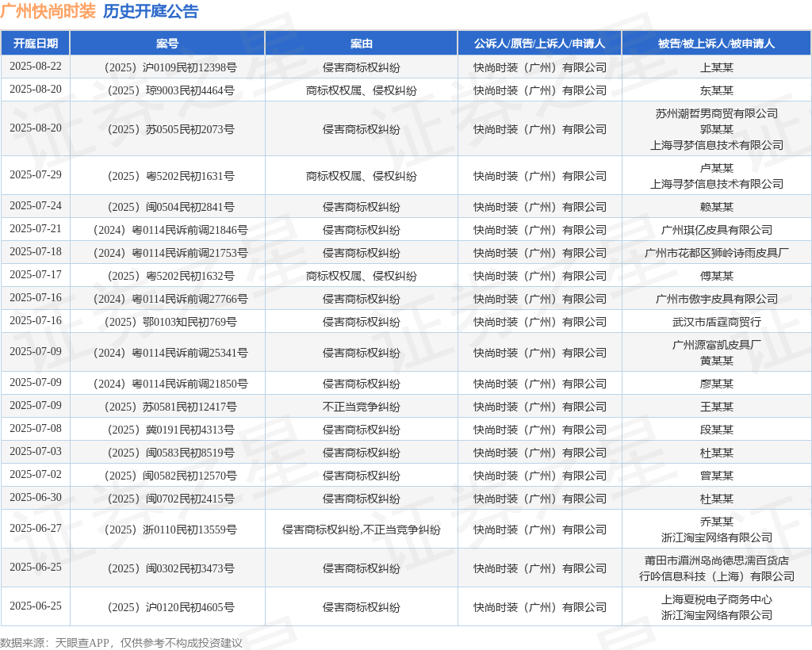Viewport: 812px width, 650px height.
Task: Select case number (2025)浙0110民初13559号
Action: (x=170, y=530)
